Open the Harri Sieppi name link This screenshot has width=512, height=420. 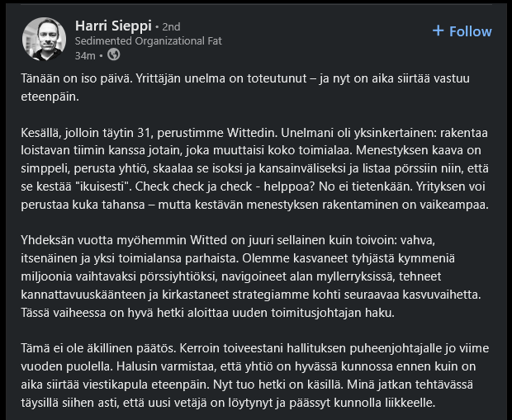(113, 26)
